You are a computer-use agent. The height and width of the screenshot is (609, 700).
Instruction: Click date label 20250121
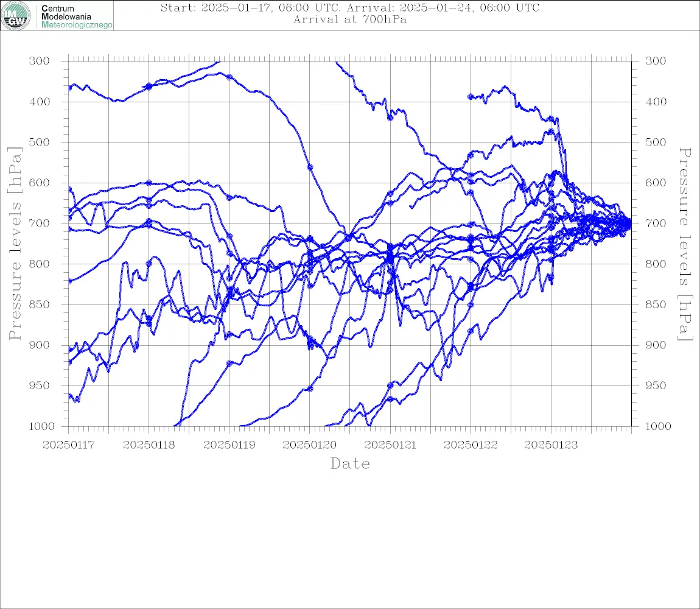coord(390,445)
